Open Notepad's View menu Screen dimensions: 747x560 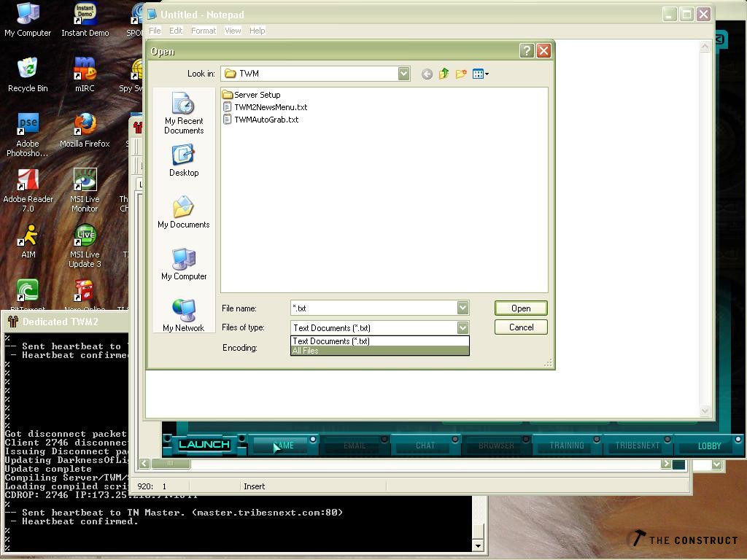coord(233,31)
